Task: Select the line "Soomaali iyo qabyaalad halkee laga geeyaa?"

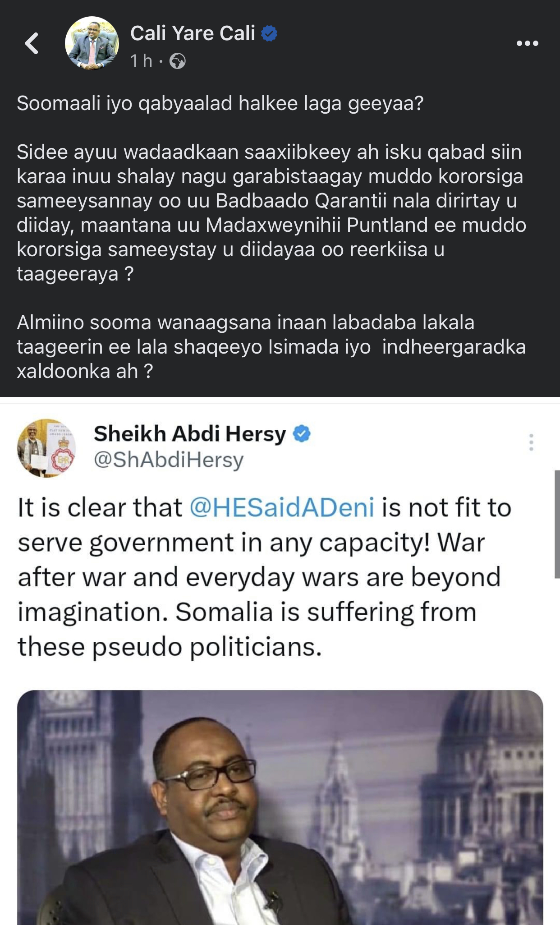Action: coord(220,103)
